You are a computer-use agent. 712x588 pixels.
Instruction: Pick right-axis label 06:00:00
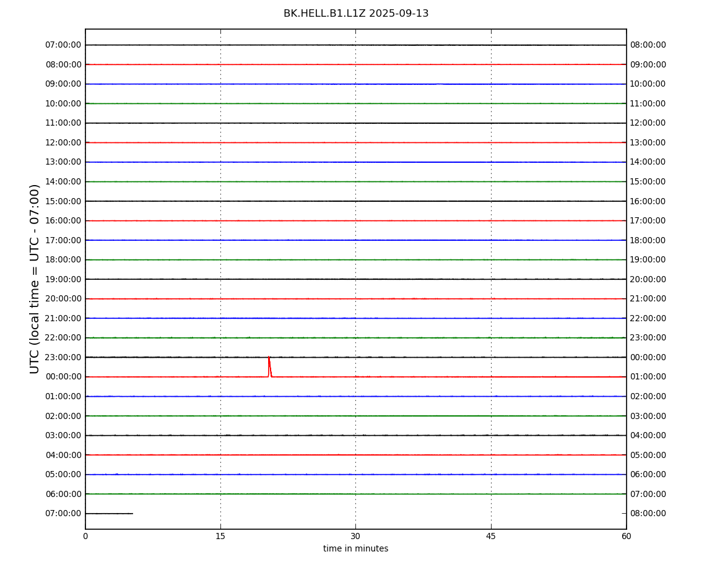click(648, 475)
